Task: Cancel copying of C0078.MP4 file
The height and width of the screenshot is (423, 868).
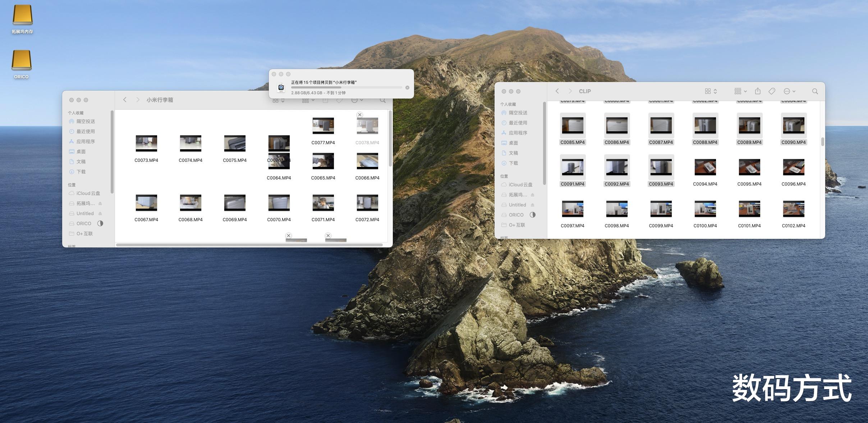Action: pos(359,115)
